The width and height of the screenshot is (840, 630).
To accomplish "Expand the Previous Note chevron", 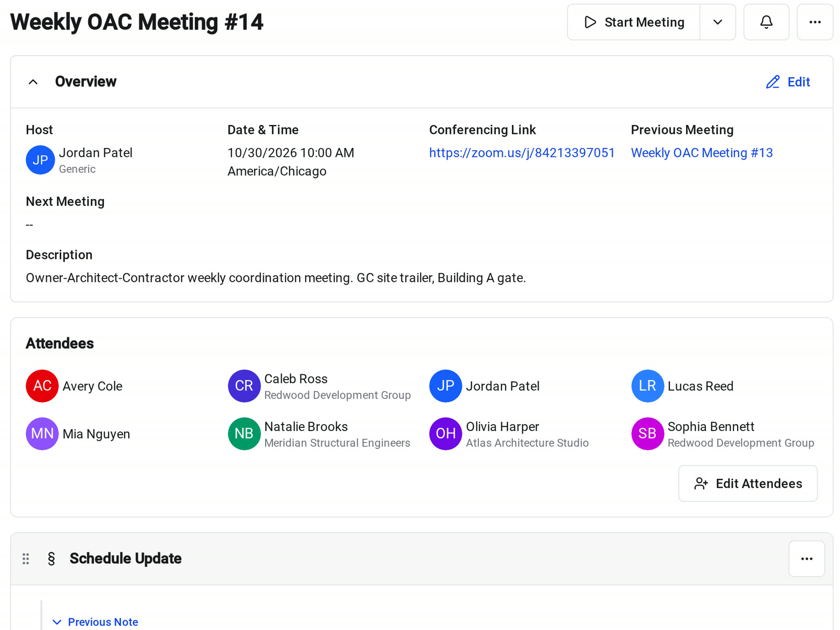I will pyautogui.click(x=57, y=622).
